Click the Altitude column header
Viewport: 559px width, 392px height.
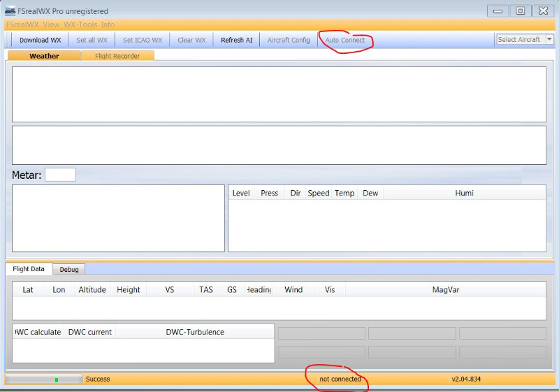click(x=92, y=290)
